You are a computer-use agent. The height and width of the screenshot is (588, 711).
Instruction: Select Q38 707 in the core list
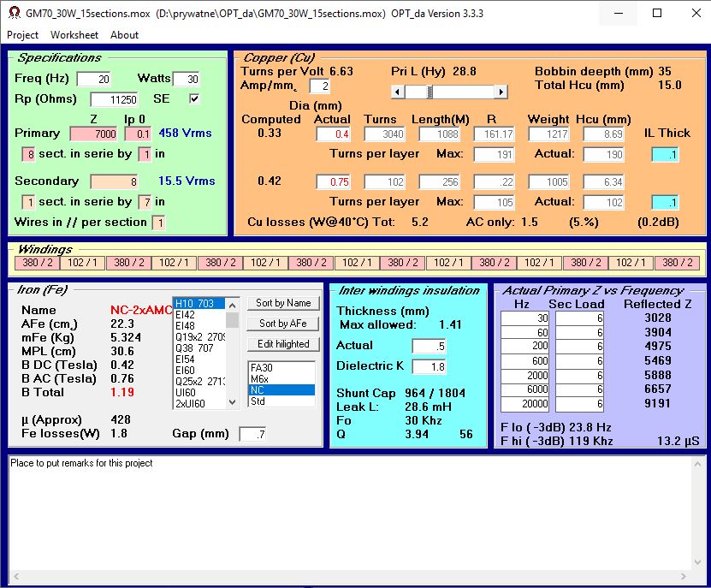(x=199, y=348)
